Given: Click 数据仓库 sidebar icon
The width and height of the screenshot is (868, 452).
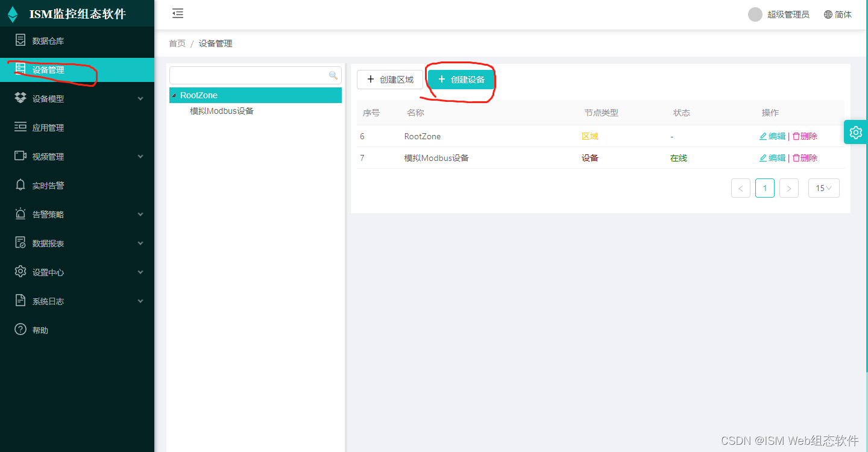Looking at the screenshot, I should [x=20, y=40].
